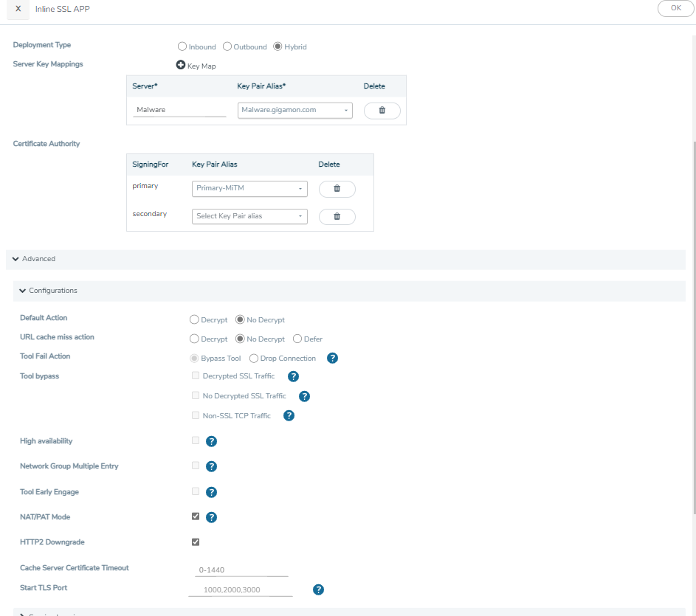Image resolution: width=696 pixels, height=616 pixels.
Task: Open help for No Decrypted SSL Traffic
Action: 304,396
